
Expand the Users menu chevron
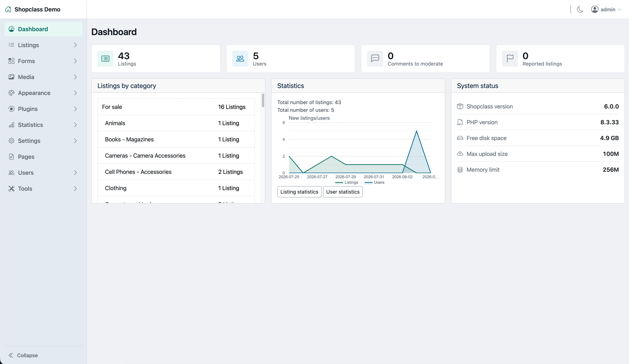tap(75, 173)
